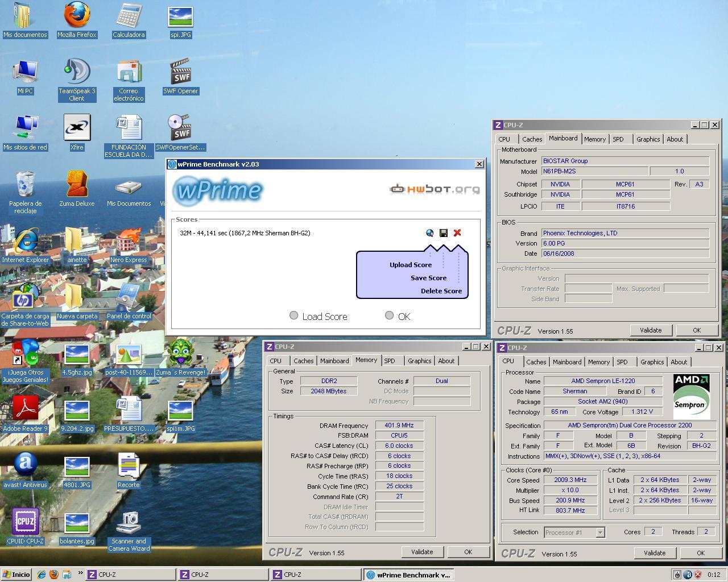The width and height of the screenshot is (728, 582).
Task: Click the wPrime delete score red X icon
Action: coord(457,233)
